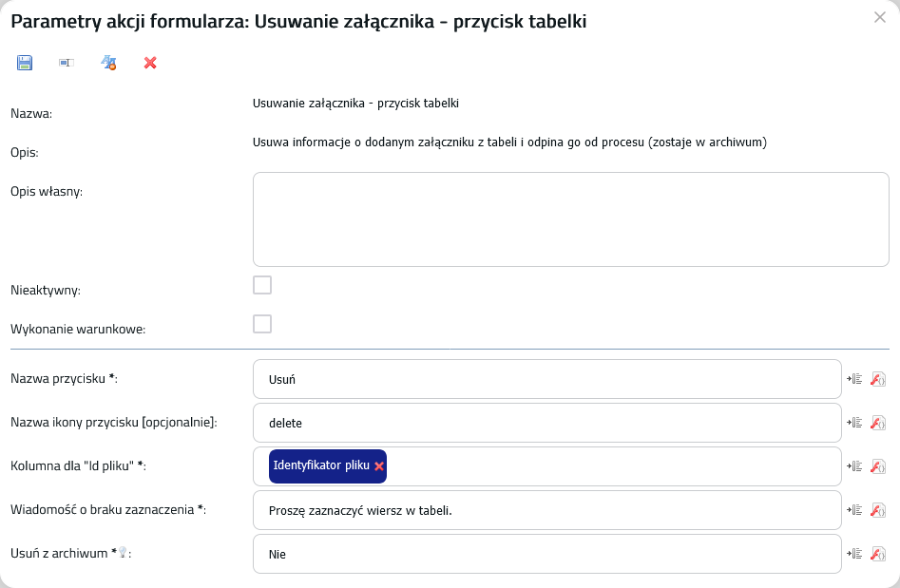Open variable picker icon for Nazwa przycisku
This screenshot has height=588, width=900.
(854, 379)
